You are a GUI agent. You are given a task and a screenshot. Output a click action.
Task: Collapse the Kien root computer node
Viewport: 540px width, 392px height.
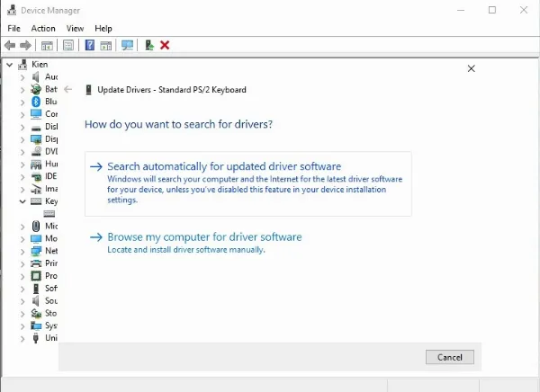tap(10, 65)
